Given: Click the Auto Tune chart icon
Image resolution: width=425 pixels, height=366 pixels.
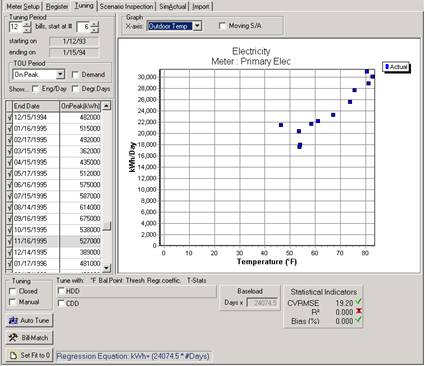Looking at the screenshot, I should (x=13, y=321).
